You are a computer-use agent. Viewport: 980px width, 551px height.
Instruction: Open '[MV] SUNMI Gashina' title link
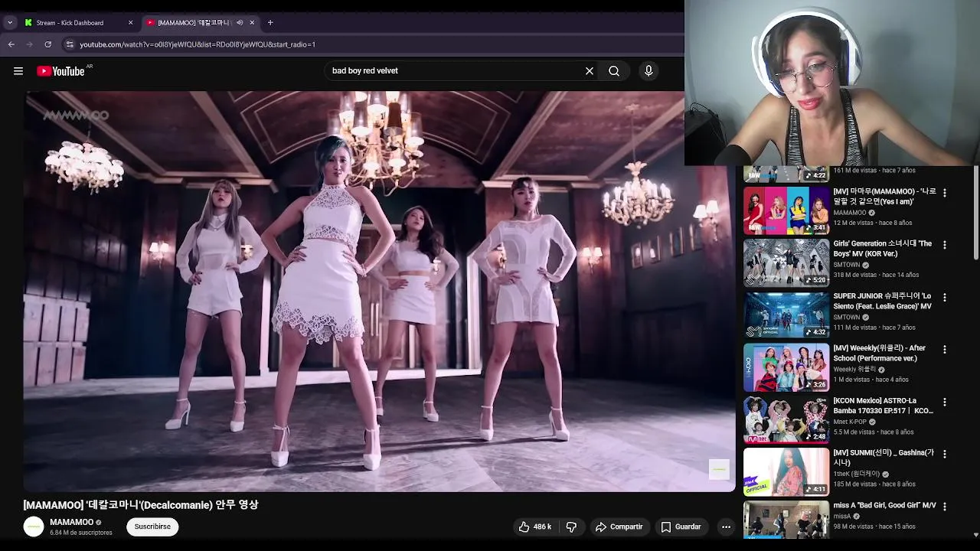pyautogui.click(x=883, y=458)
